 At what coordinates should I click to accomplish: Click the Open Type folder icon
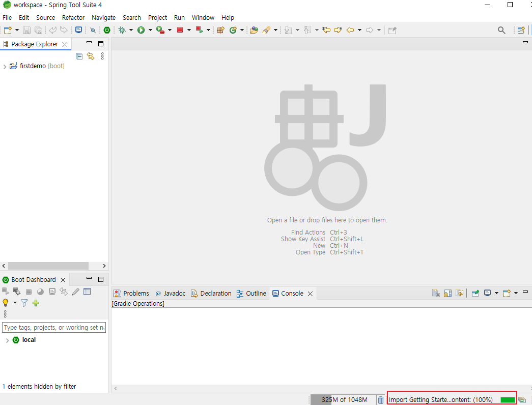254,30
